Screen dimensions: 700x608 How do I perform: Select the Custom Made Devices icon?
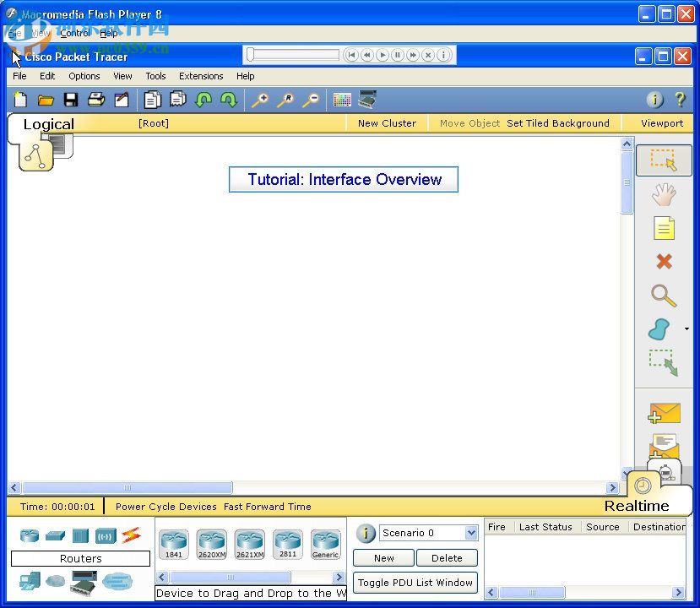pos(84,583)
